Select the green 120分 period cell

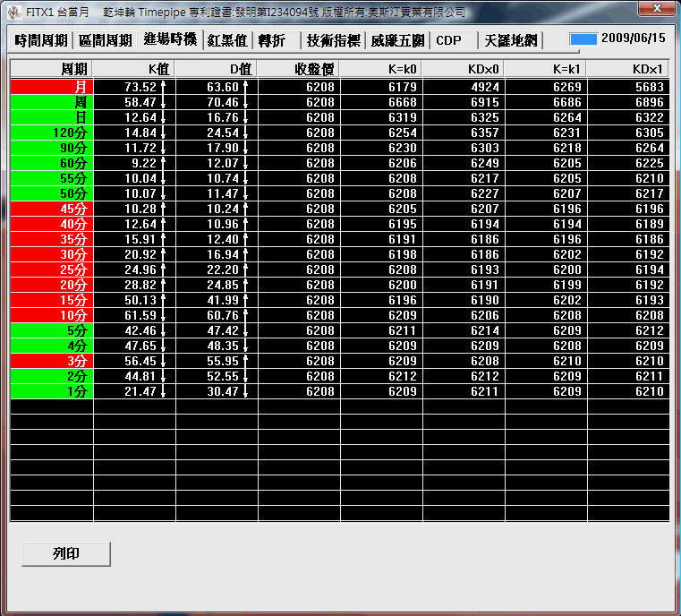(x=52, y=133)
